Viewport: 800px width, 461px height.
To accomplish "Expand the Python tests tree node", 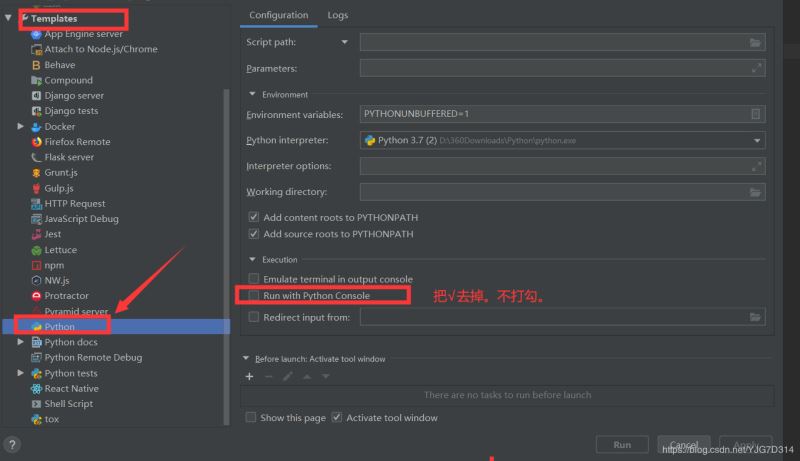I will (20, 373).
